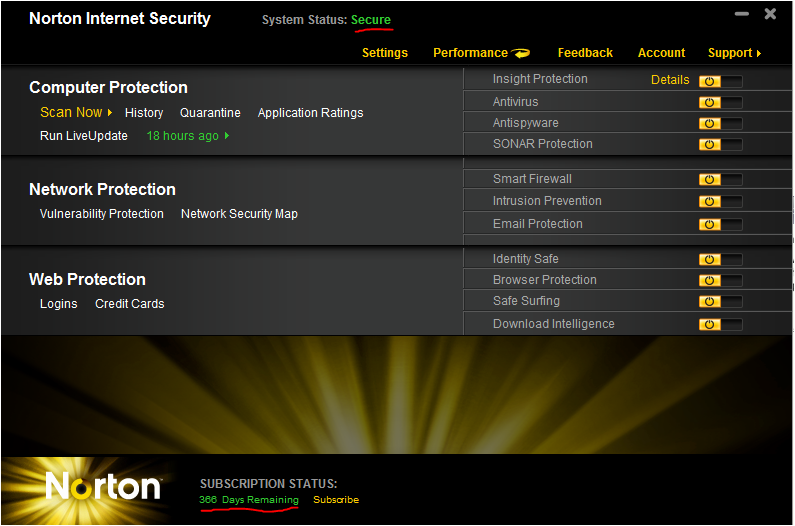Expand the Scan Now arrow
The width and height of the screenshot is (795, 526).
point(110,113)
